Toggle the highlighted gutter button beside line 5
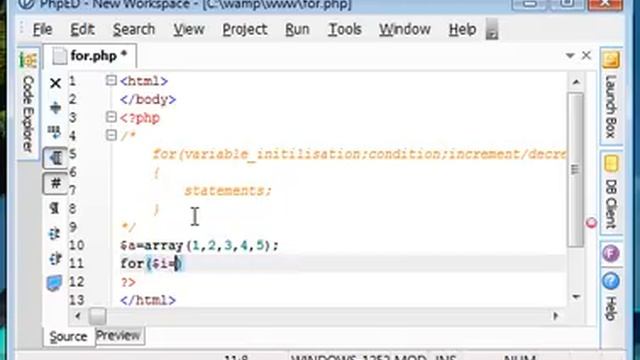The height and width of the screenshot is (360, 640). [55, 158]
